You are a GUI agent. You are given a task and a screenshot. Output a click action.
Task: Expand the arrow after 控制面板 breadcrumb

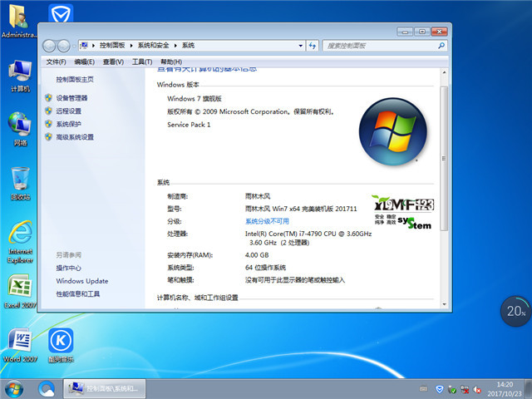131,46
